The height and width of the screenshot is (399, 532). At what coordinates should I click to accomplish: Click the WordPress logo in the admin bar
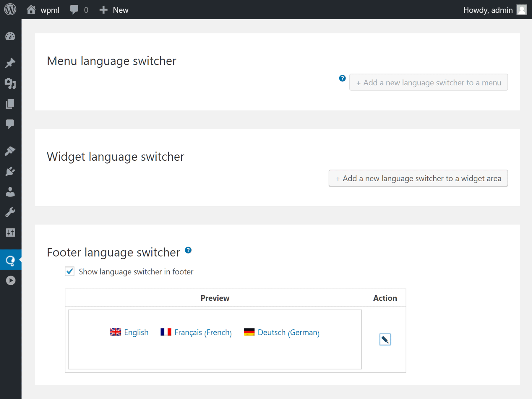[x=10, y=9]
